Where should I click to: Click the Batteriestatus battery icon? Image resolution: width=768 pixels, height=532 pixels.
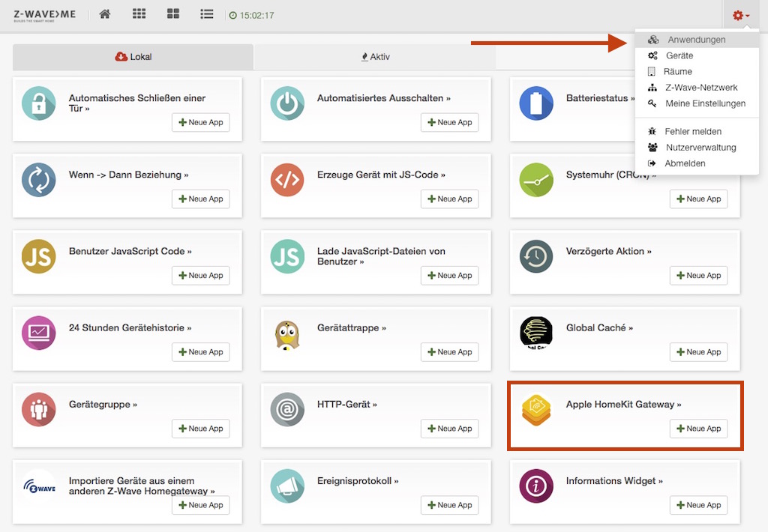pyautogui.click(x=536, y=103)
